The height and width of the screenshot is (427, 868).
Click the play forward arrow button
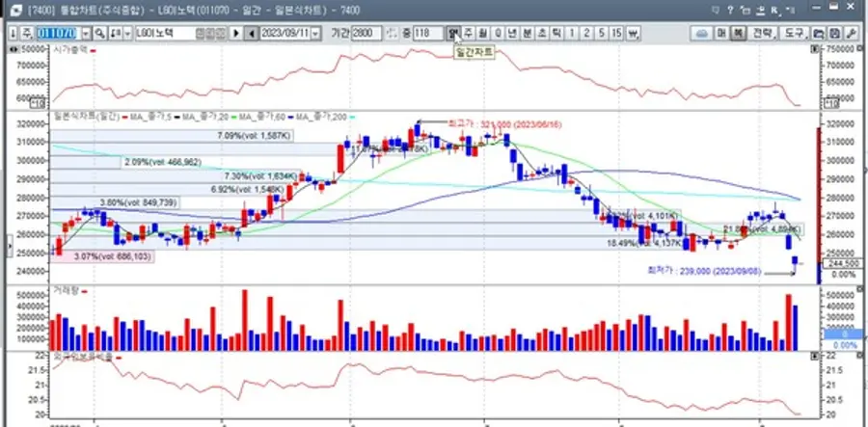[236, 33]
